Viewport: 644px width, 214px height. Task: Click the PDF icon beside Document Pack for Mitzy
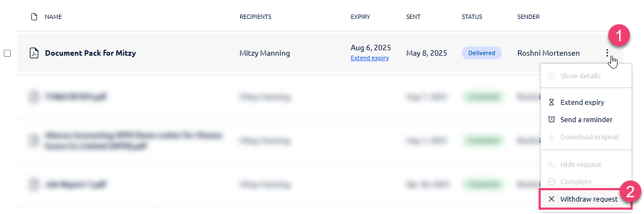tap(35, 53)
